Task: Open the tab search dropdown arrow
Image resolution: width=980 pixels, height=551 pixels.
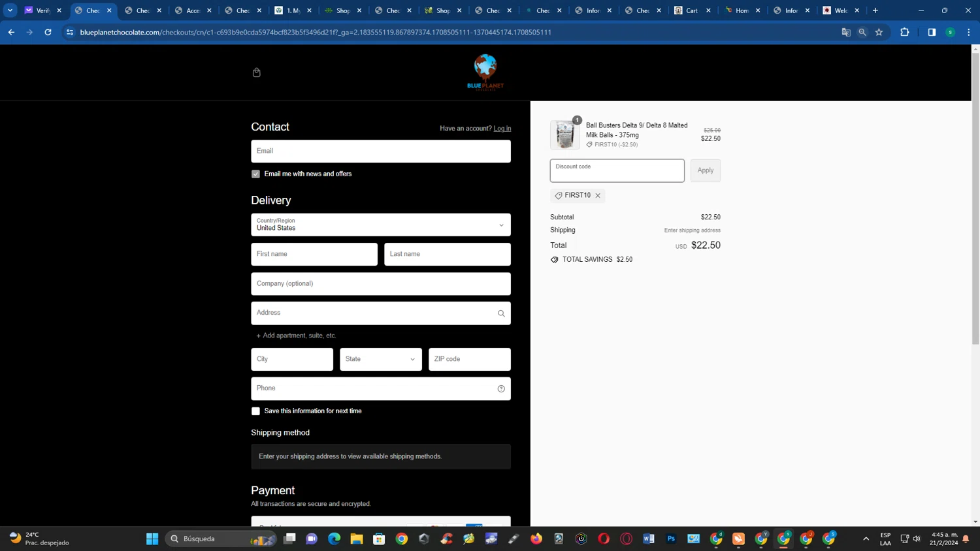Action: [10, 10]
